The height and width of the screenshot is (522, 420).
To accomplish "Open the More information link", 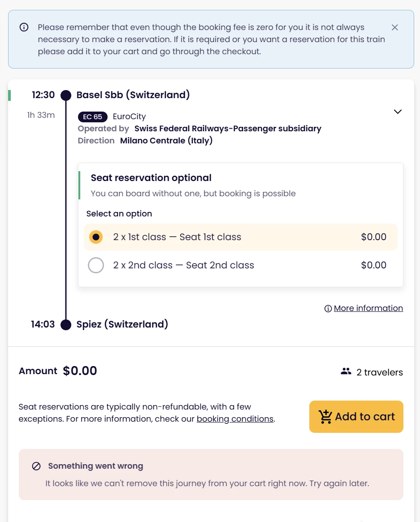I will click(368, 308).
